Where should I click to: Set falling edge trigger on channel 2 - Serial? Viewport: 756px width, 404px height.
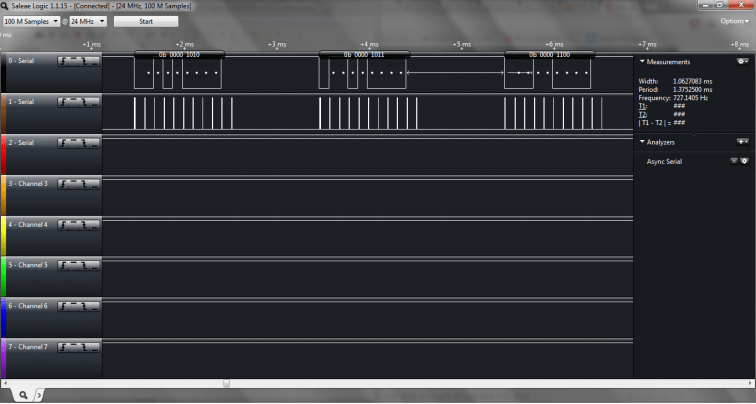pos(84,143)
